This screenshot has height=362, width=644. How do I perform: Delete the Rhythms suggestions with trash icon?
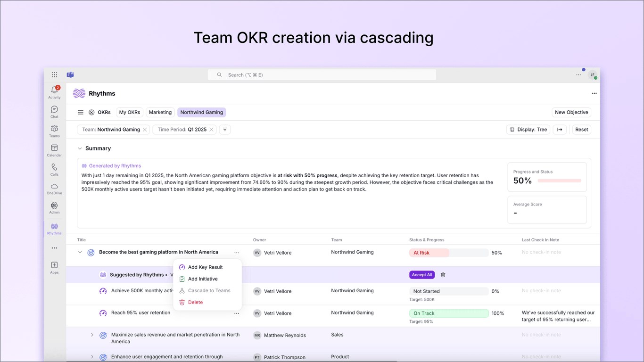point(443,275)
